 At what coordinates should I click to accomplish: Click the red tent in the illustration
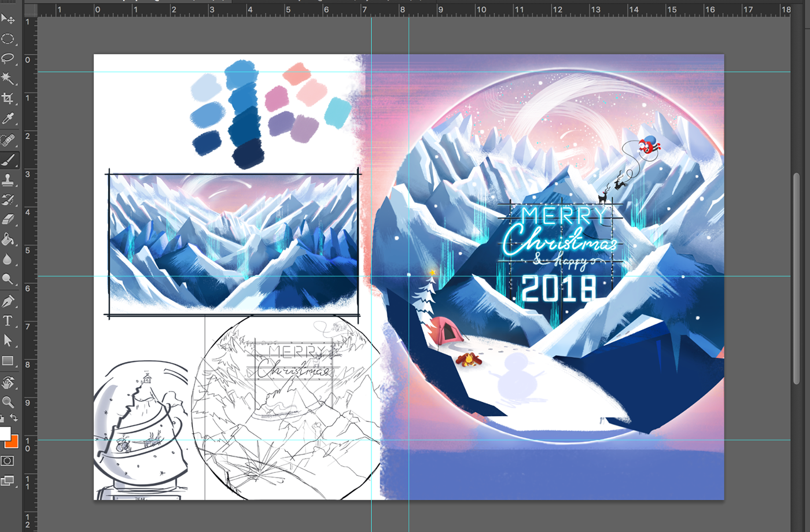pos(447,332)
